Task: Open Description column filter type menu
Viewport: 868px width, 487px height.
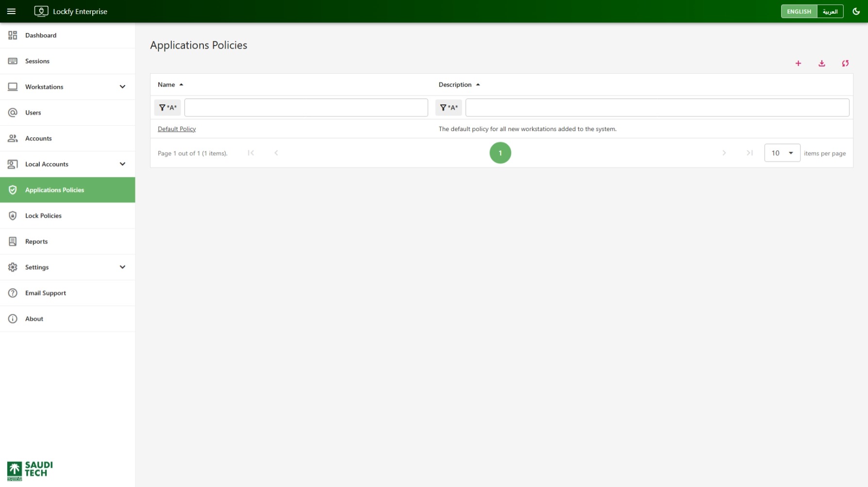Action: click(x=448, y=108)
